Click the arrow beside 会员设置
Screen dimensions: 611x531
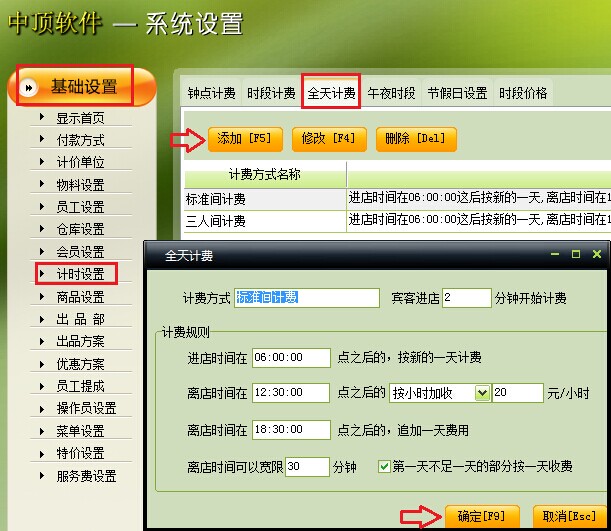(42, 251)
